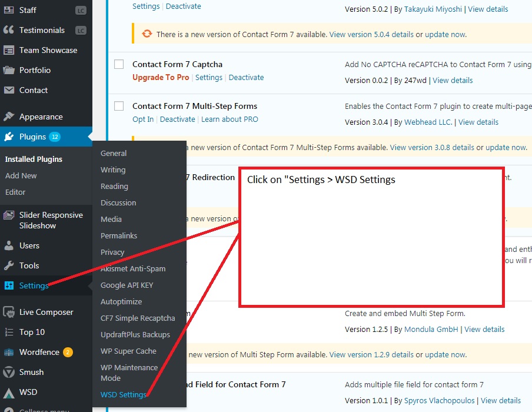Click the Team Showcase icon

click(8, 50)
